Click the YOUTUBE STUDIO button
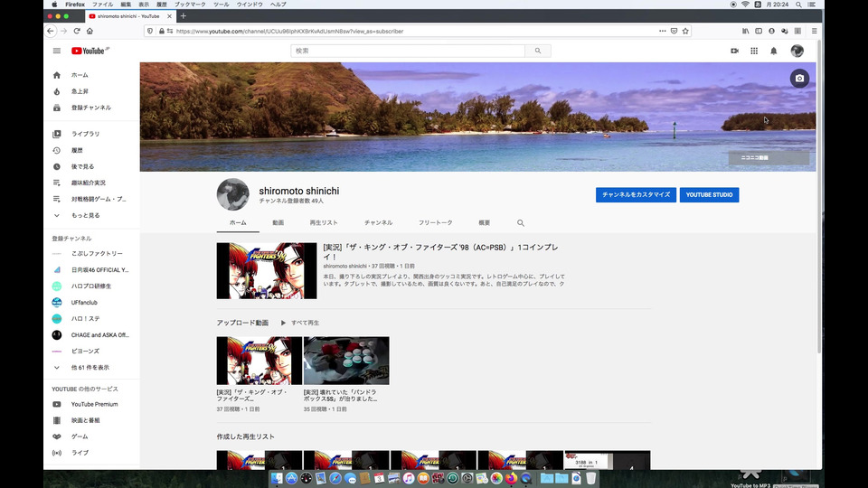The width and height of the screenshot is (868, 488). click(709, 195)
